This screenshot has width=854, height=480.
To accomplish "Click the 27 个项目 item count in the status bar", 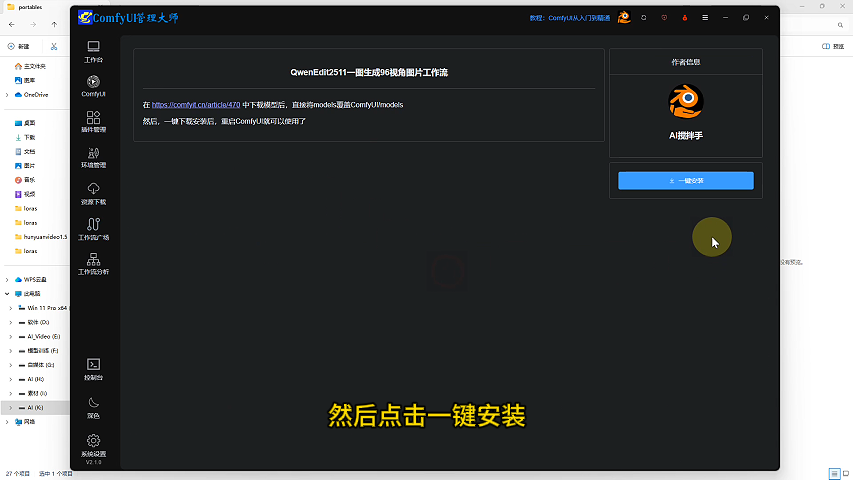I will [17, 474].
